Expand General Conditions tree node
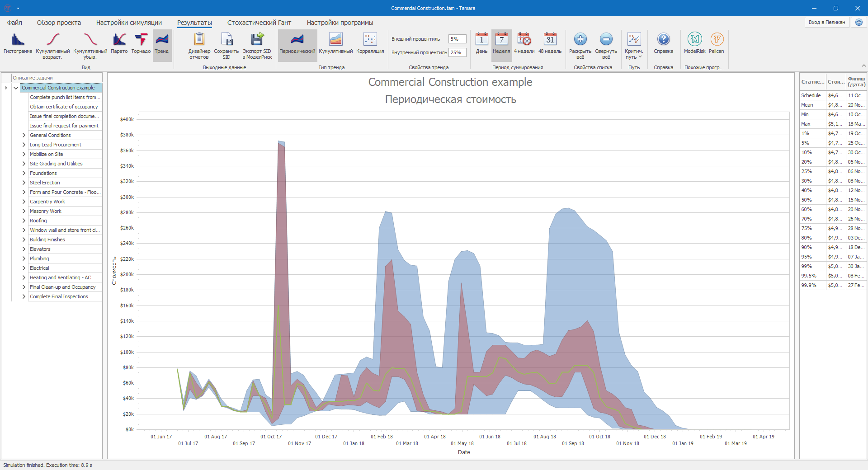The width and height of the screenshot is (868, 470). (x=24, y=135)
